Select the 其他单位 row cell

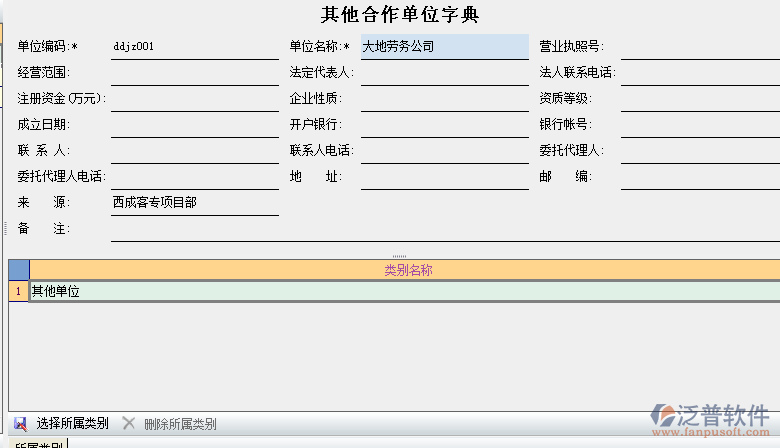pyautogui.click(x=405, y=291)
